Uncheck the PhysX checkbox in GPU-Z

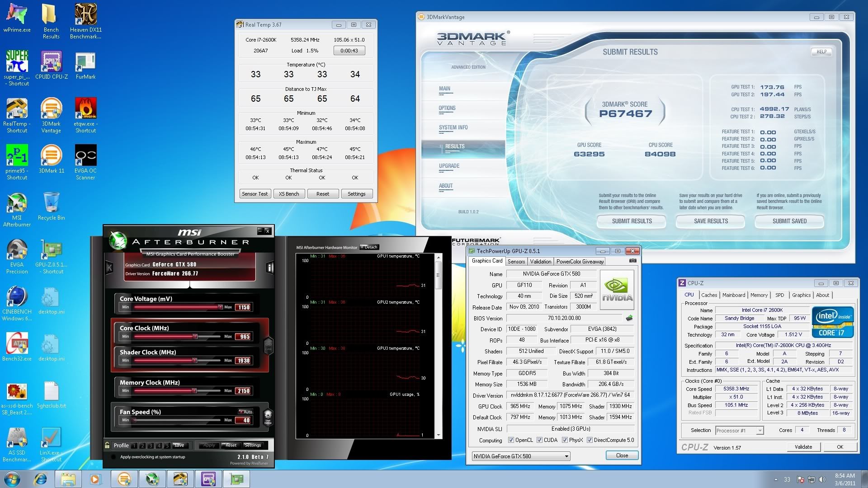tap(565, 440)
